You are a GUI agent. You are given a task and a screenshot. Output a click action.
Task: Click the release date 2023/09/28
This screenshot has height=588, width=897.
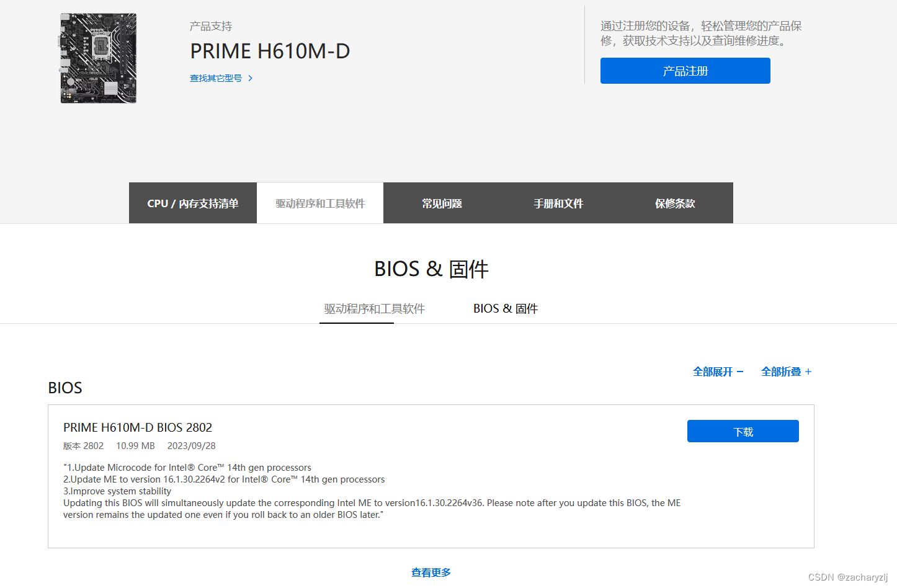click(x=192, y=446)
